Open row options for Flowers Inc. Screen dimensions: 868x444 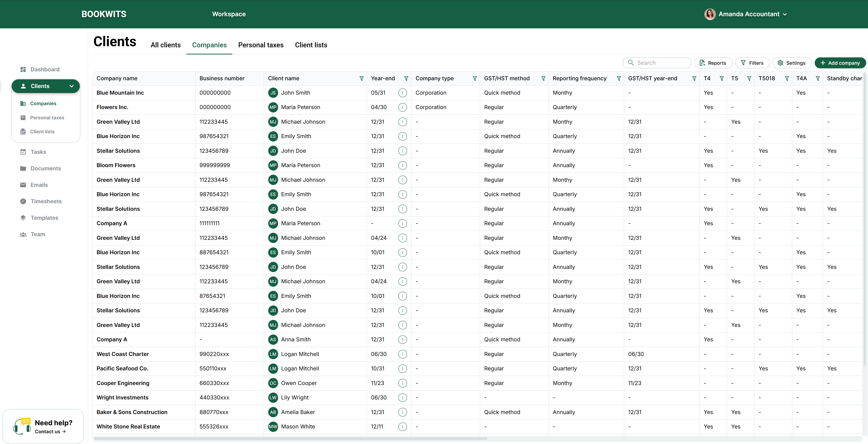click(x=402, y=107)
